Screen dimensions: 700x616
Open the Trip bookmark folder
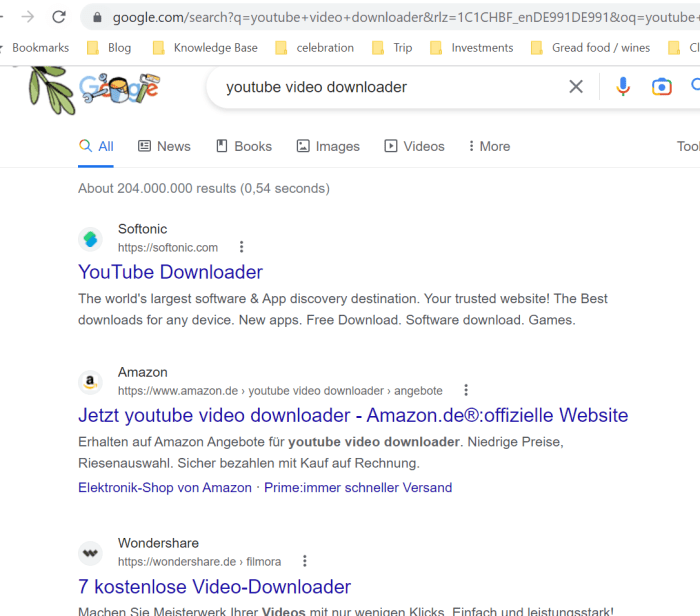pos(392,48)
